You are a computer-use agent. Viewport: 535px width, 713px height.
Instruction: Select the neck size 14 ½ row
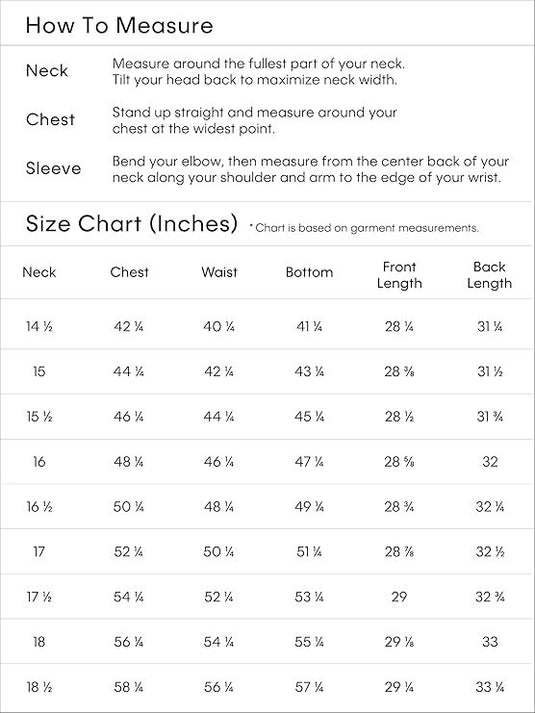click(267, 326)
